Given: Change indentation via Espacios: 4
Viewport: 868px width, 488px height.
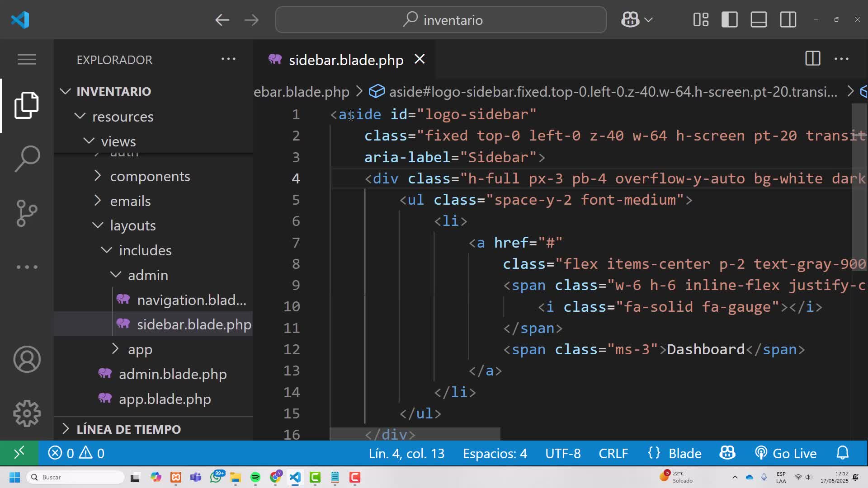Looking at the screenshot, I should 495,453.
